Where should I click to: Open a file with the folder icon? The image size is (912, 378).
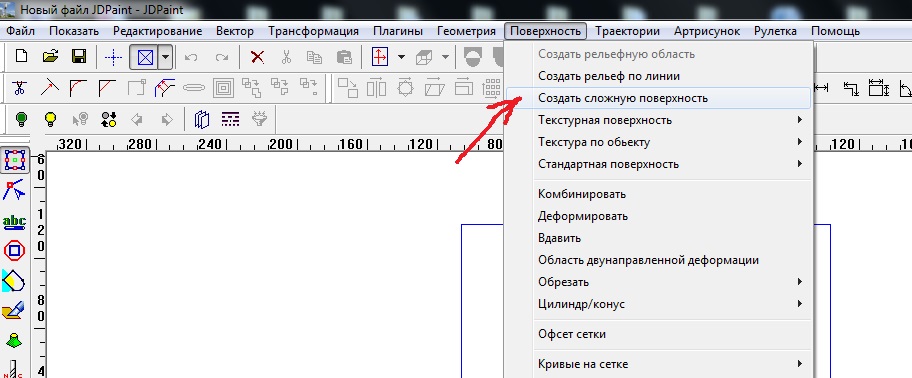(x=51, y=56)
